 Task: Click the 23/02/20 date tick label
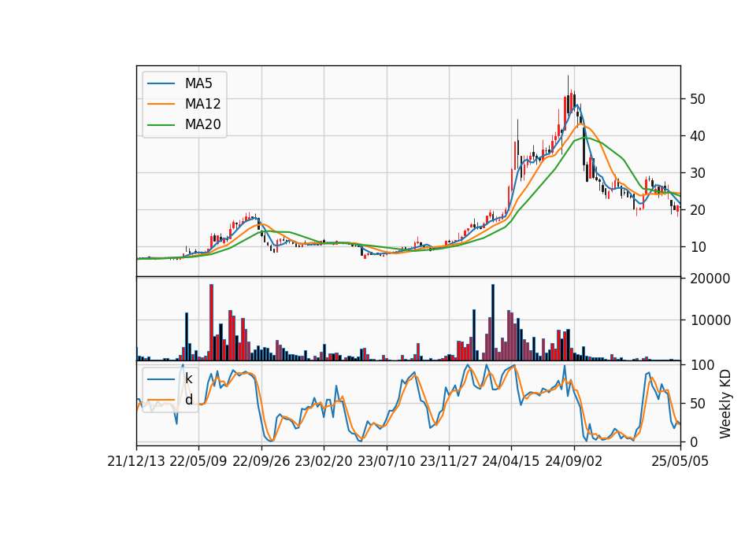click(324, 461)
